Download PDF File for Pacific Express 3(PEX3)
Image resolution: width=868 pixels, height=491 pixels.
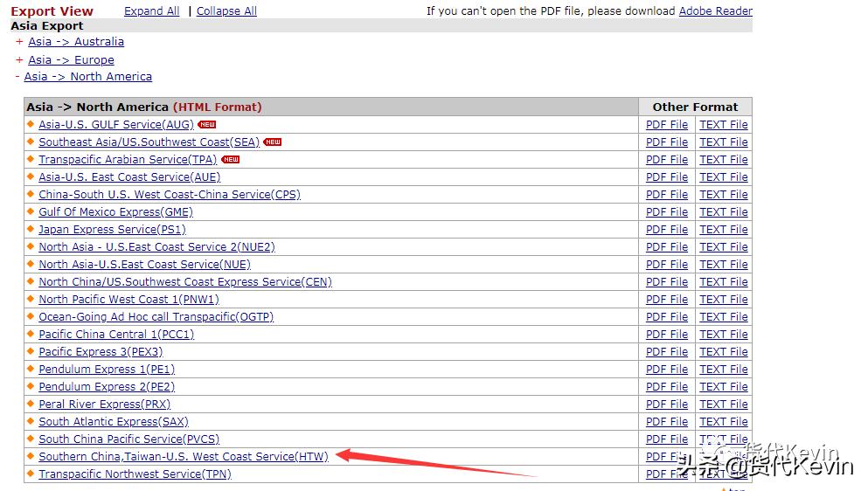point(666,352)
